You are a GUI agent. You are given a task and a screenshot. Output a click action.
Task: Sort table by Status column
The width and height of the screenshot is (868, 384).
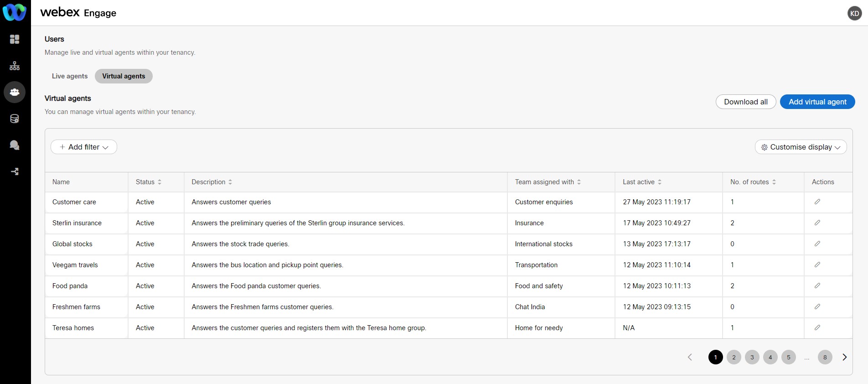coord(160,182)
